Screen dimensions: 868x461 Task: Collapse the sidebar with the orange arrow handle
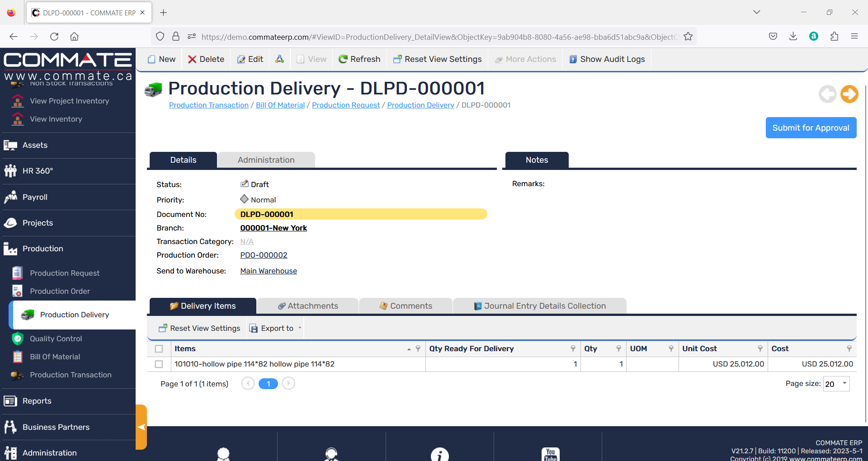tap(141, 427)
